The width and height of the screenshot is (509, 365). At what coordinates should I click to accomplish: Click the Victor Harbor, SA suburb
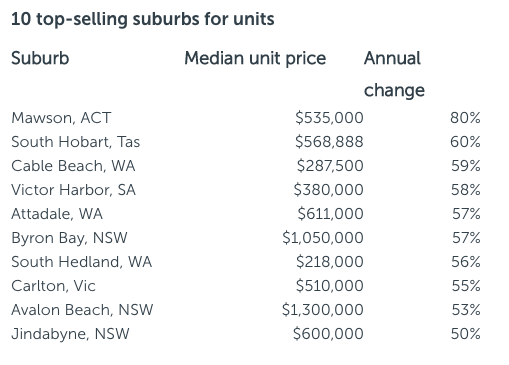pyautogui.click(x=73, y=190)
